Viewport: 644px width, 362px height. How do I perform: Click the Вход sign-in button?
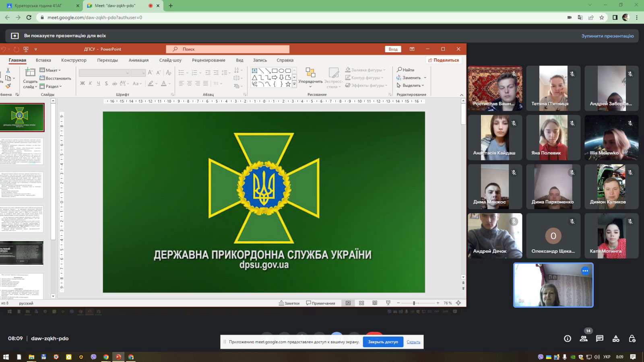pos(393,49)
